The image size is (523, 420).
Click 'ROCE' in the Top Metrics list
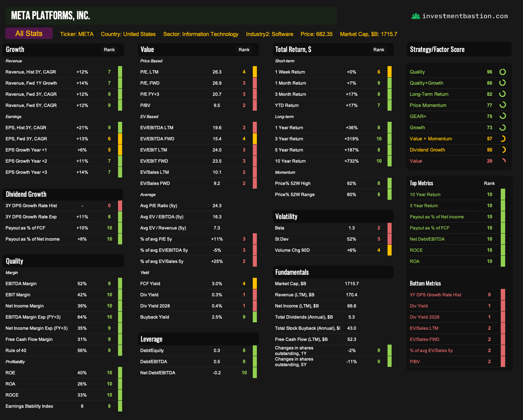coord(416,250)
